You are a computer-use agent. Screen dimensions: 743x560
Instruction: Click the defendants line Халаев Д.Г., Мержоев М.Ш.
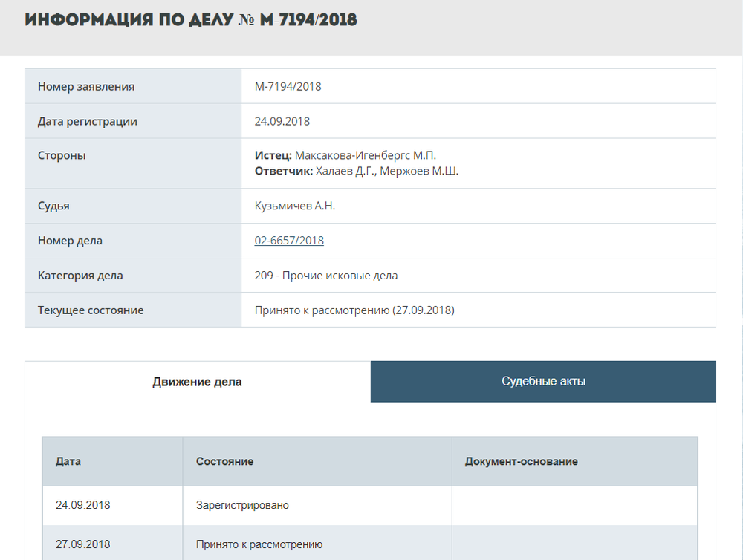coord(387,172)
